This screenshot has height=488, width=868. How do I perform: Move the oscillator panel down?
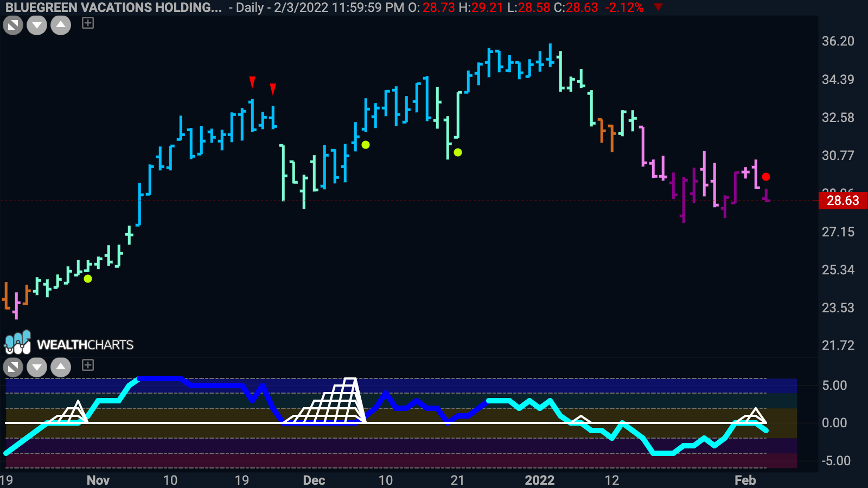[x=37, y=368]
